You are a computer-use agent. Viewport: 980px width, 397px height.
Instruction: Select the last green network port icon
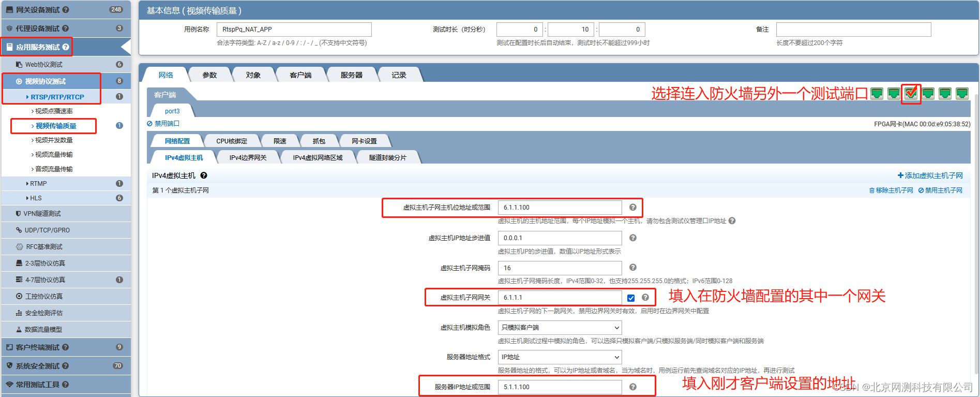click(x=962, y=94)
